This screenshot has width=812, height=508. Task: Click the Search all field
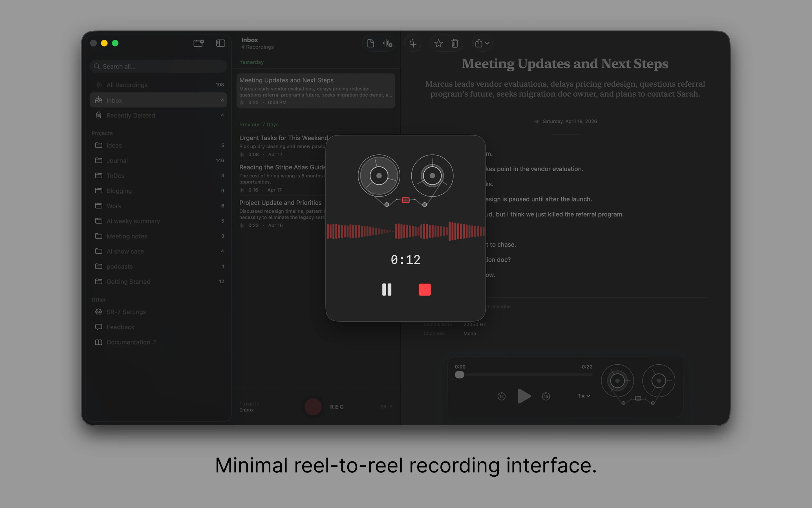[158, 67]
